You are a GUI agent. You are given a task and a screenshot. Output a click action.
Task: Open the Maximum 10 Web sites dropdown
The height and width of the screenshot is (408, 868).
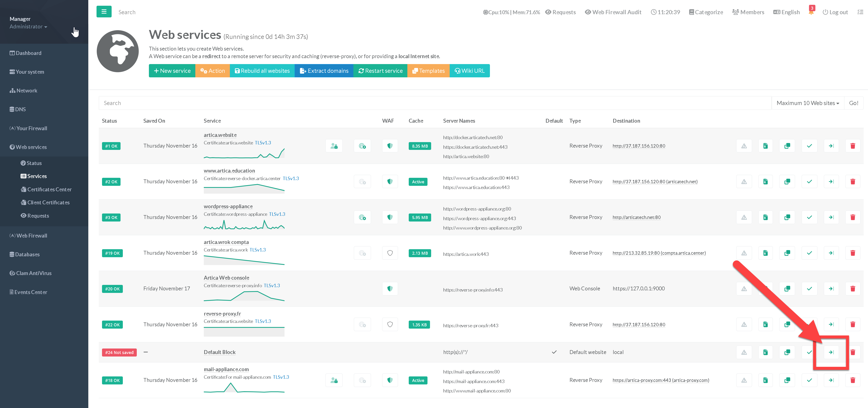[x=807, y=103]
